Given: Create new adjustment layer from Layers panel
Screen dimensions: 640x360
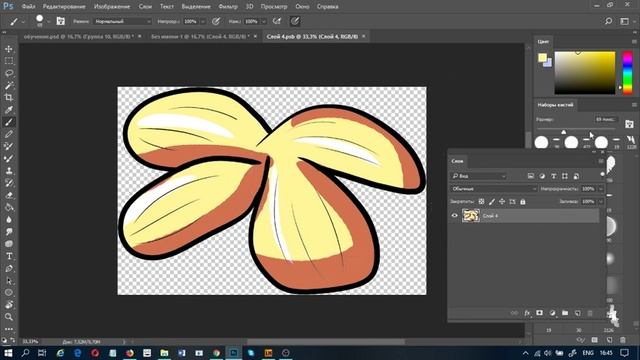Looking at the screenshot, I should pyautogui.click(x=552, y=313).
